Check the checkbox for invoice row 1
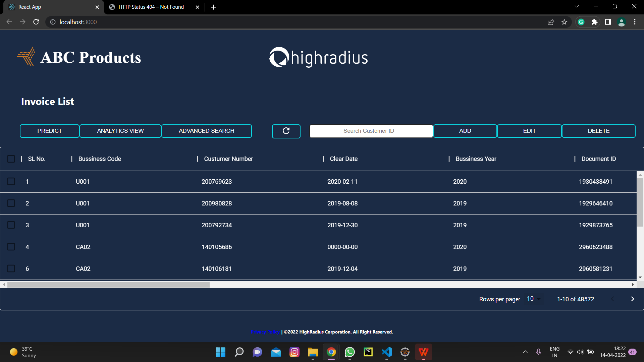The width and height of the screenshot is (644, 362). 11,181
